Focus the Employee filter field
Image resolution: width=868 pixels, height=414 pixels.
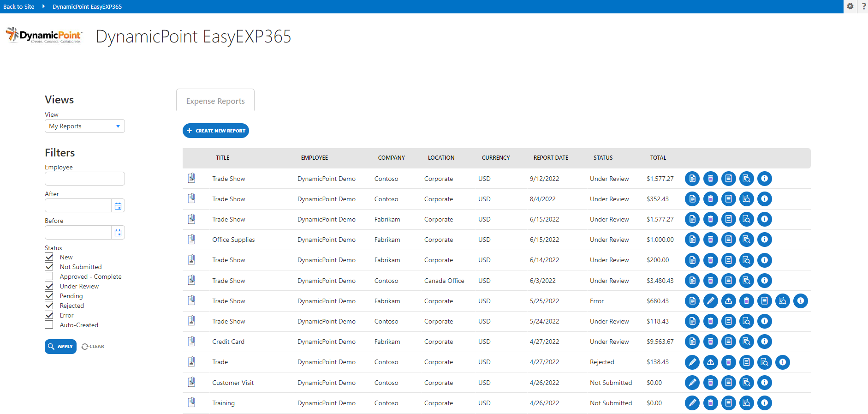[85, 179]
